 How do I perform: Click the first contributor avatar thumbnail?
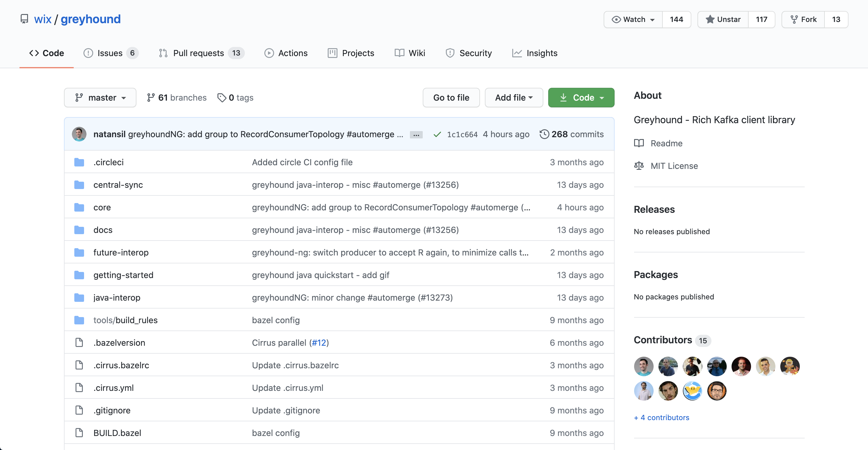point(643,366)
